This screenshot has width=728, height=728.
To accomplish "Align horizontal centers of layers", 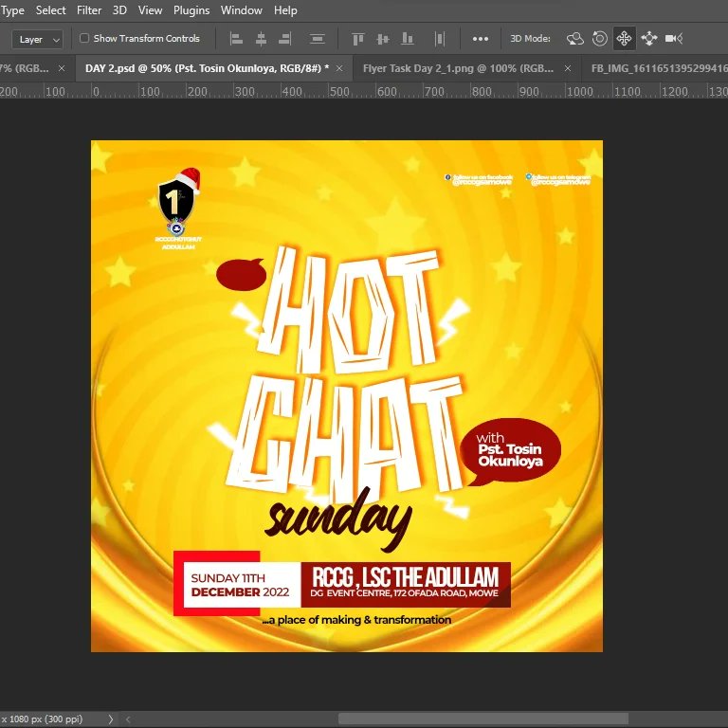I will [261, 39].
